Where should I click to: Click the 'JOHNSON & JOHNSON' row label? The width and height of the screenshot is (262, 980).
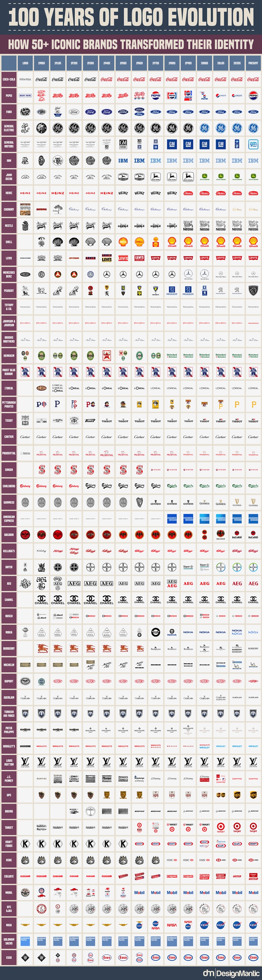9,323
